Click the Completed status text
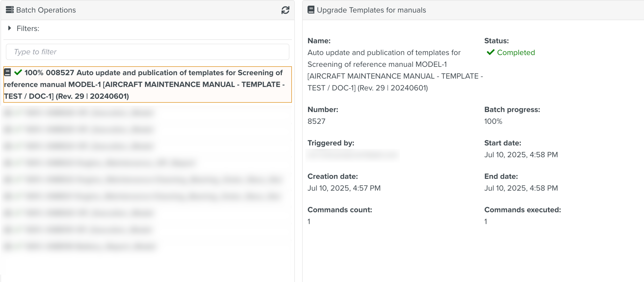644x282 pixels. pos(516,53)
